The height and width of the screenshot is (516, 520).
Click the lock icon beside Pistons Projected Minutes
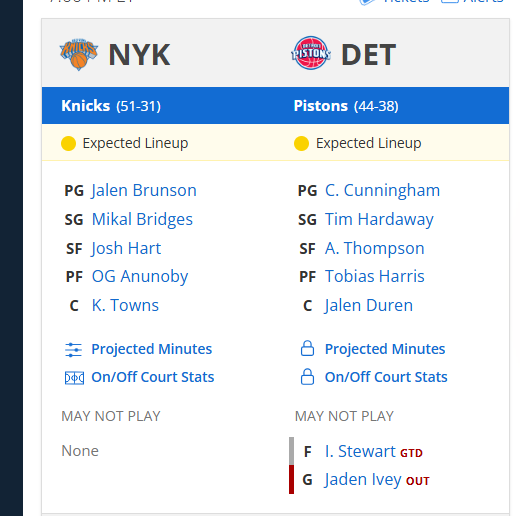(x=307, y=349)
